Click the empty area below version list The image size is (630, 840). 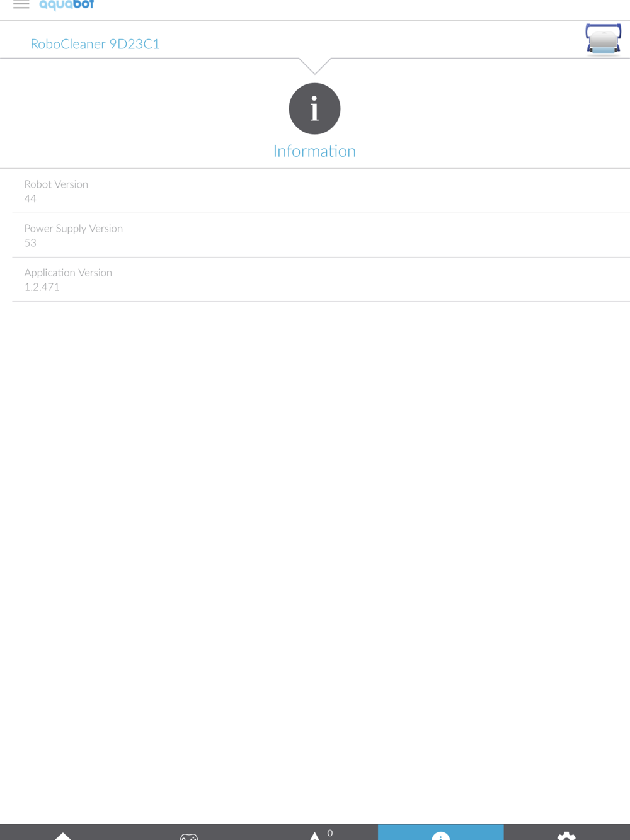point(315,560)
